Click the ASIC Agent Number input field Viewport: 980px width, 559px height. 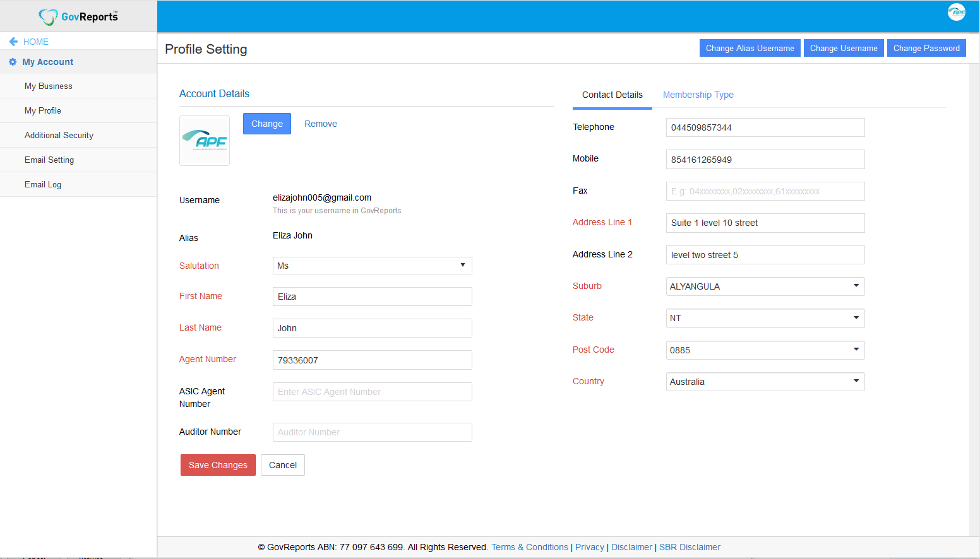coord(372,392)
